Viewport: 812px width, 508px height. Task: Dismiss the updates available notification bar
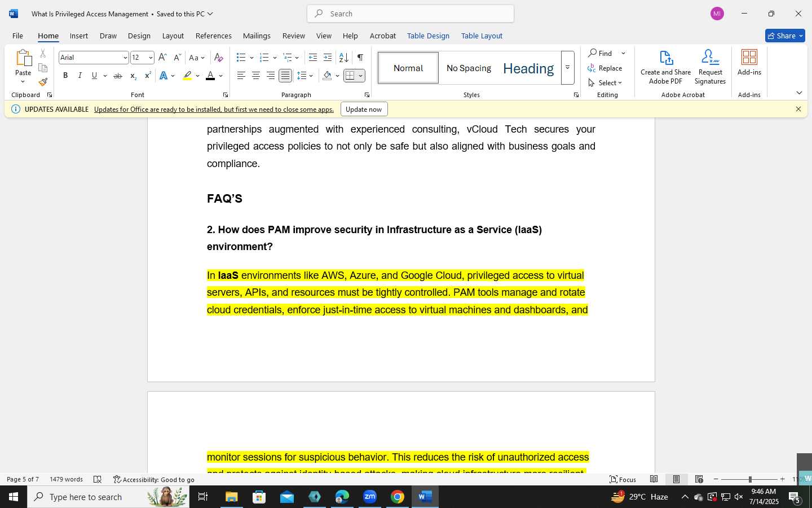798,109
